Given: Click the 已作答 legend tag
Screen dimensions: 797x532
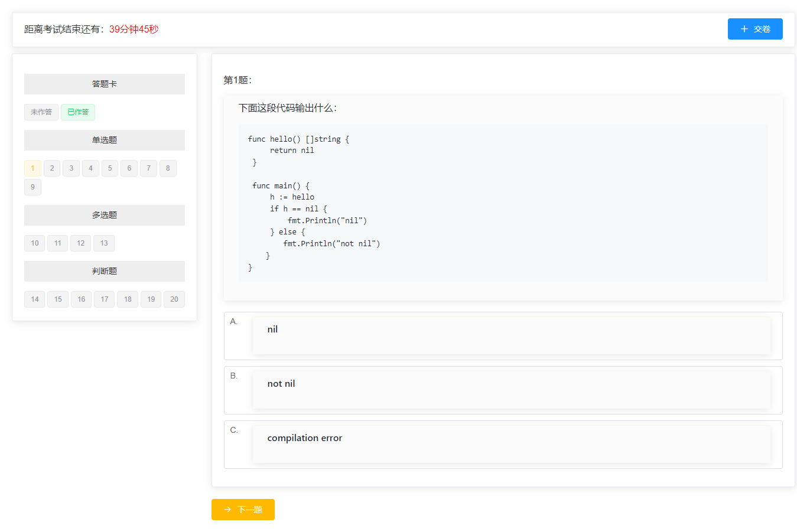Looking at the screenshot, I should tap(78, 112).
